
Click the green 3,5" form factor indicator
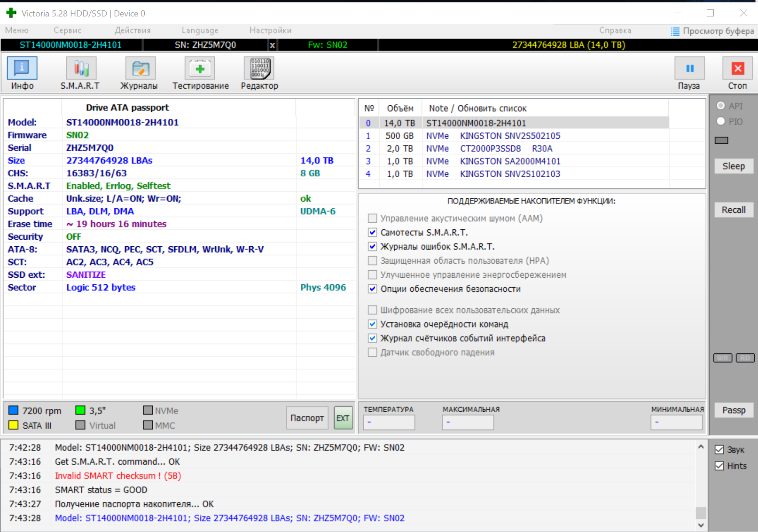[80, 410]
